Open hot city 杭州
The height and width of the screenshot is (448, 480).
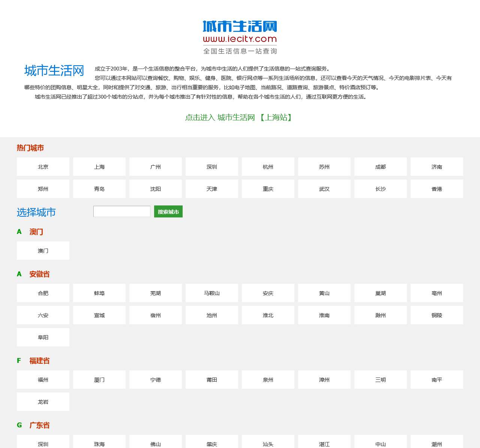click(x=268, y=167)
